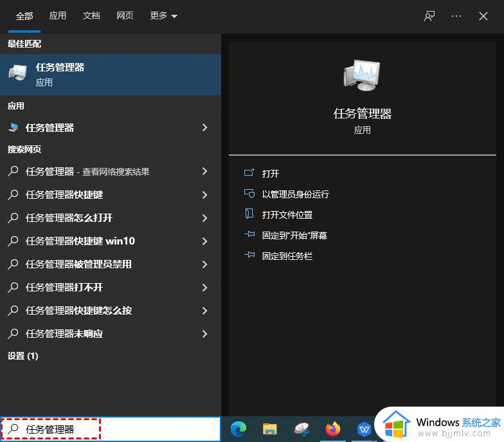Switch to the 文档 tab
Viewport: 504px width, 442px height.
pyautogui.click(x=91, y=15)
